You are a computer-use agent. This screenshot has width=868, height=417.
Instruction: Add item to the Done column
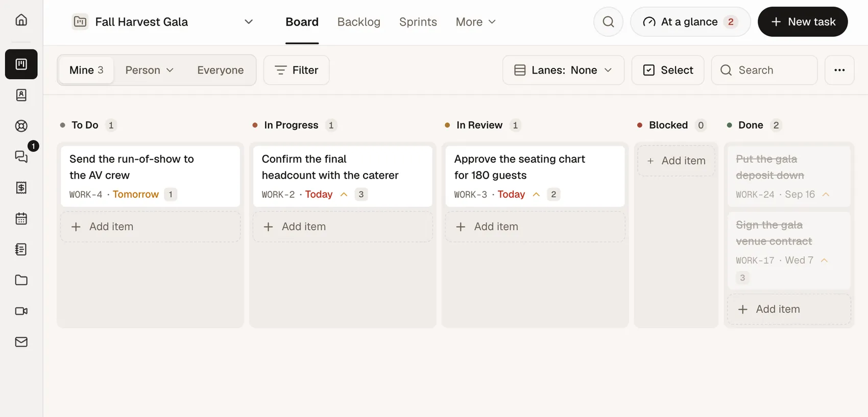tap(789, 309)
